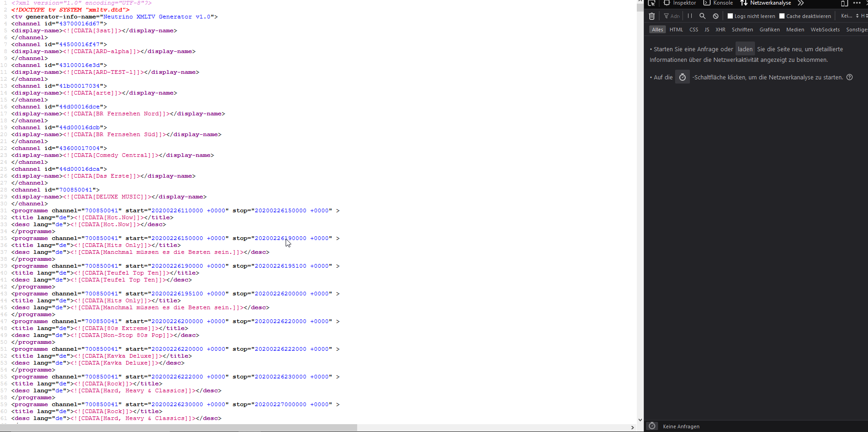This screenshot has height=432, width=868.
Task: Click the 'laden' reload button
Action: click(x=745, y=49)
